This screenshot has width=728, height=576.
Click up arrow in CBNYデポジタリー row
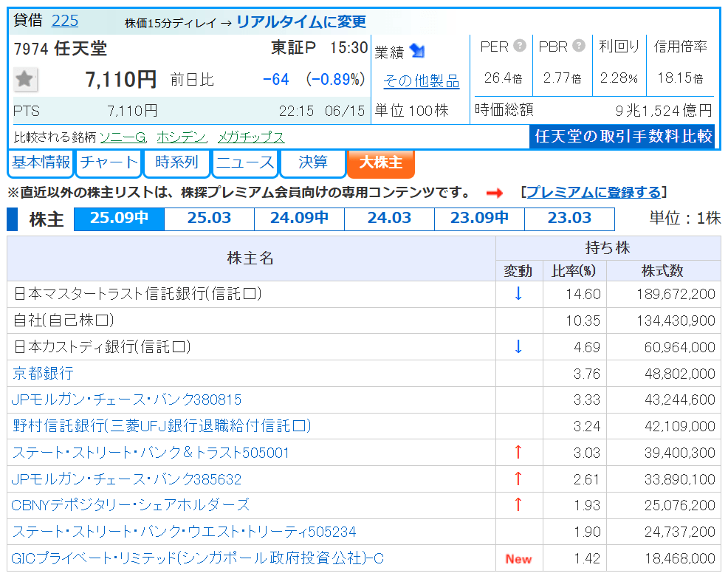518,504
